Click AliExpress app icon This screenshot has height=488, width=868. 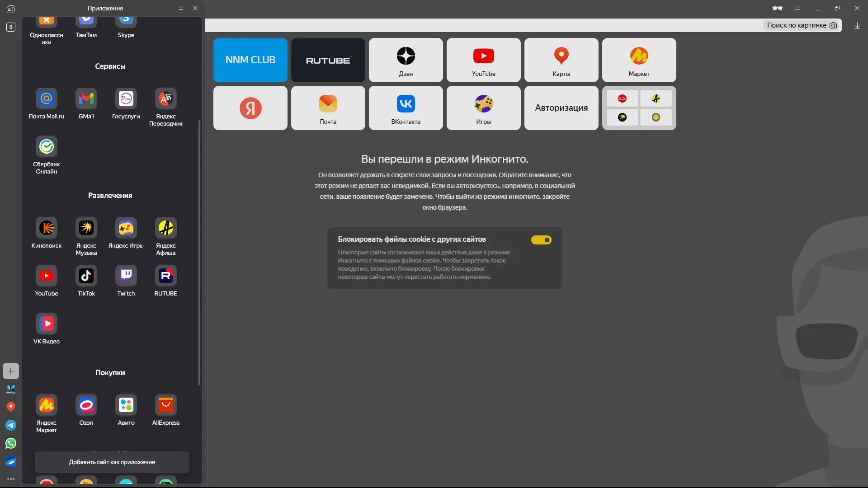click(x=166, y=405)
